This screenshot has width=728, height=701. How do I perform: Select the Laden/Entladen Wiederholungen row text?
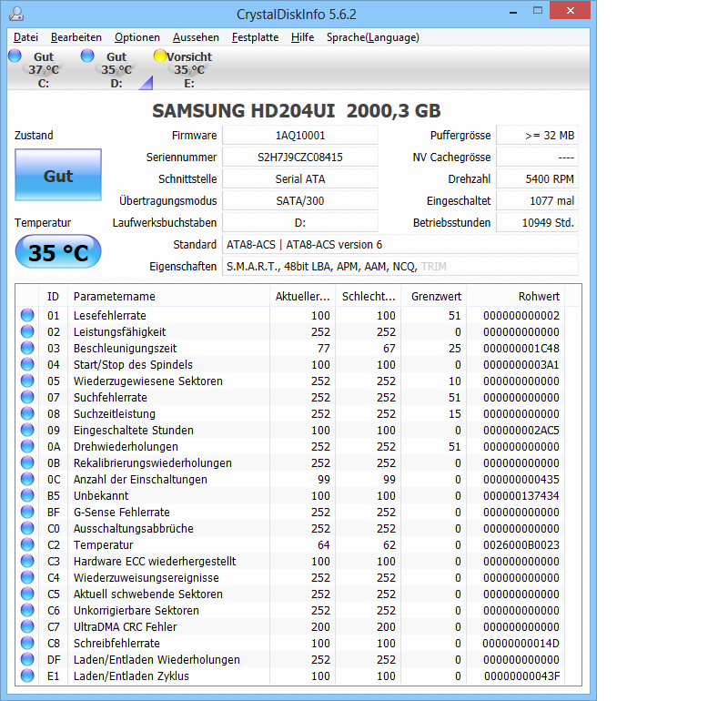(x=157, y=660)
